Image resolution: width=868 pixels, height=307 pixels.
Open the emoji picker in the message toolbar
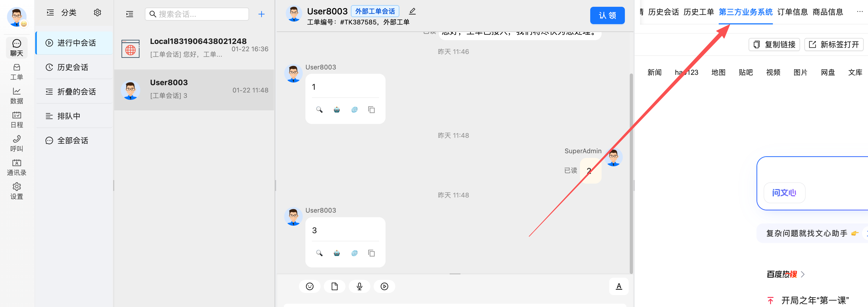[310, 286]
